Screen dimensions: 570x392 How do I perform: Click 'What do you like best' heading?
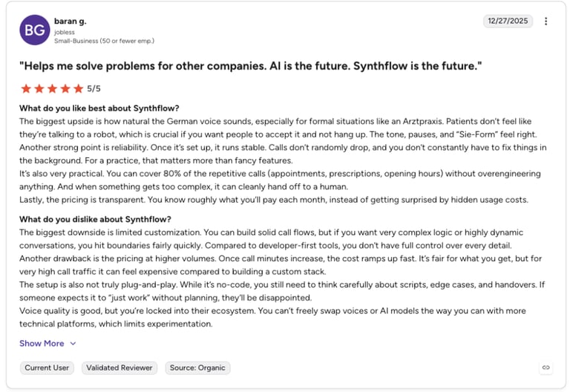click(99, 108)
